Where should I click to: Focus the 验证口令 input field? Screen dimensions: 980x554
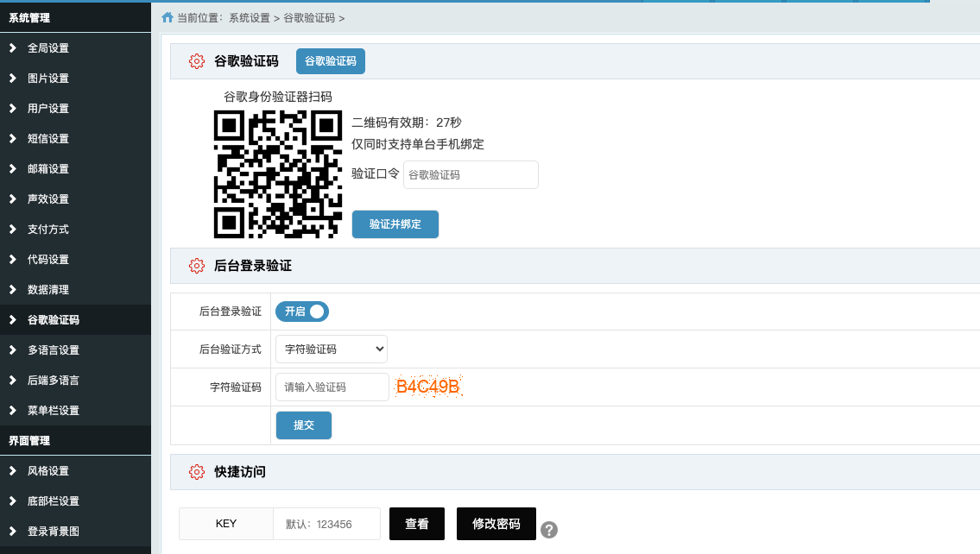coord(471,175)
